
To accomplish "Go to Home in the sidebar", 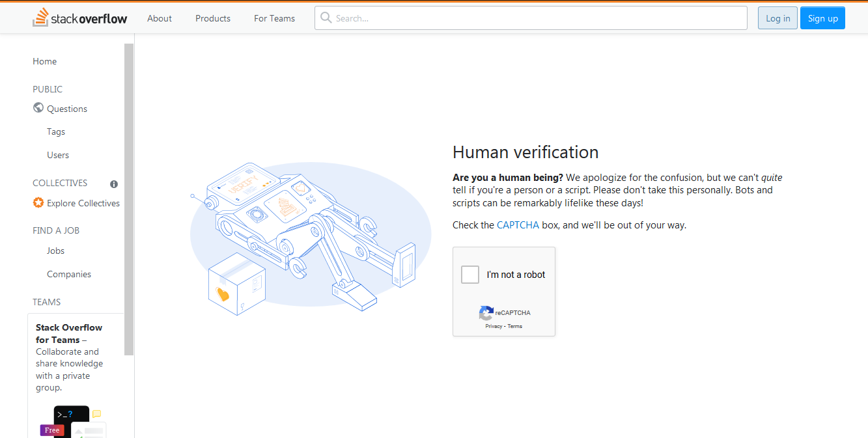I will 45,61.
